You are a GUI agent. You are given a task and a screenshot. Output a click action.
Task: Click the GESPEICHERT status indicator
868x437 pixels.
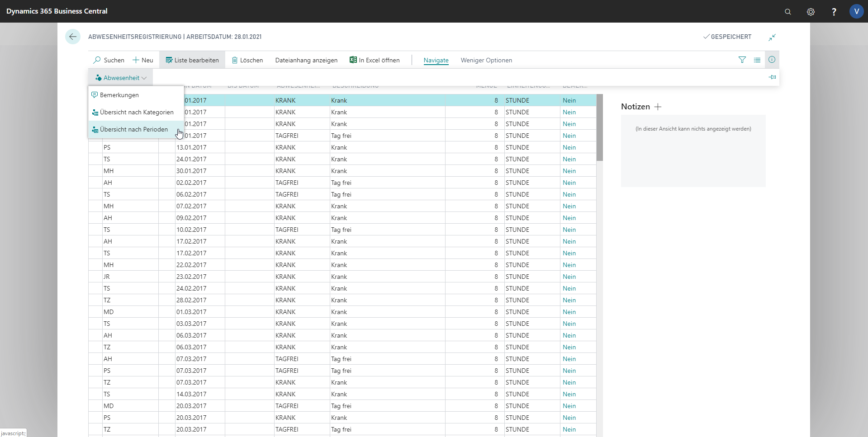[x=727, y=37]
